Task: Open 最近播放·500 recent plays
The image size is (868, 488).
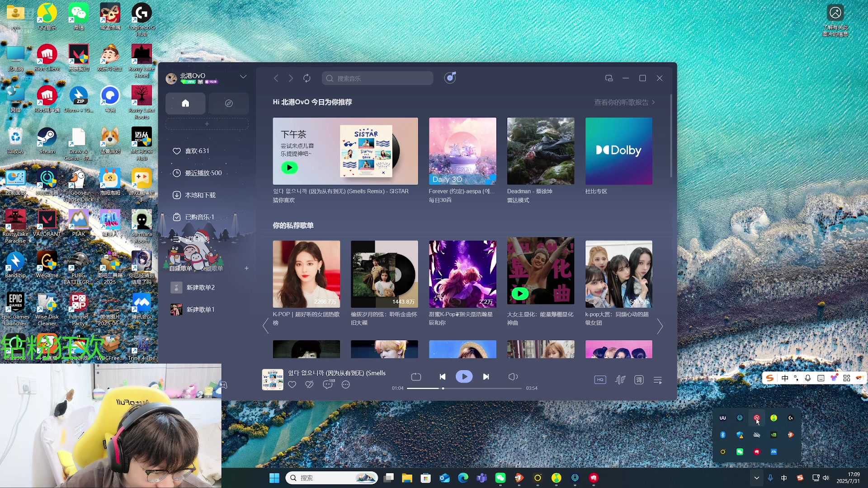Action: tap(197, 173)
